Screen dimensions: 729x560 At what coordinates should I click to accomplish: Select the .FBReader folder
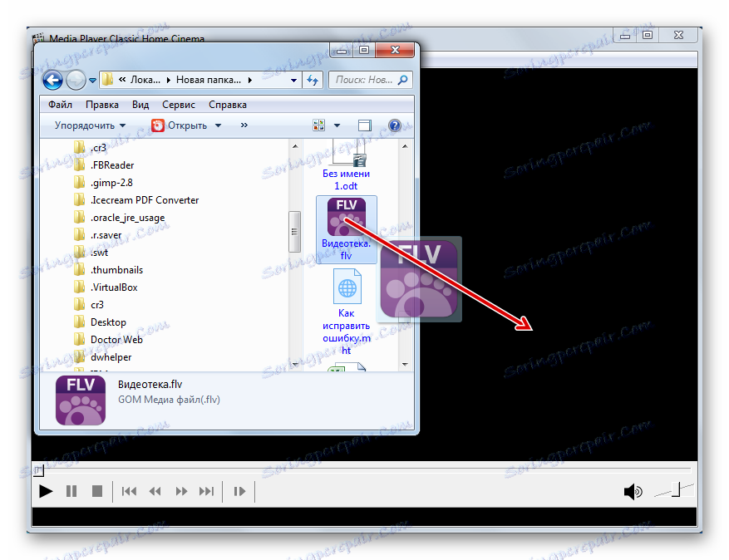point(112,165)
